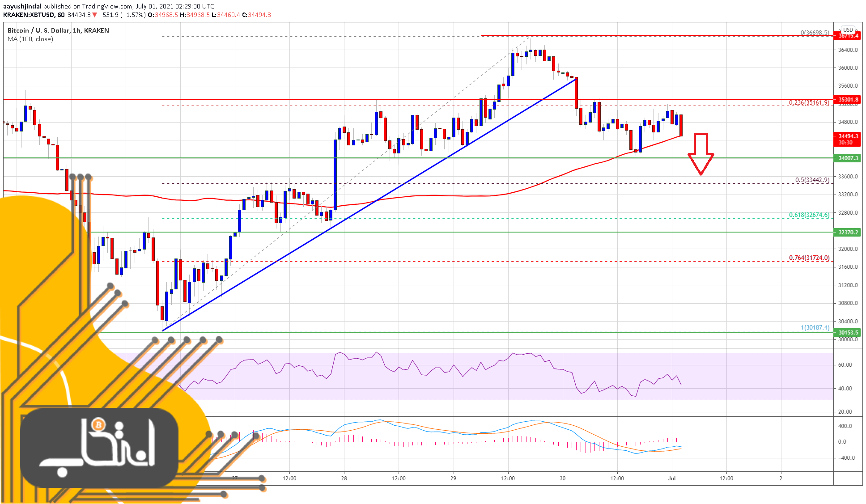Click the 34800.0 price axis value
The width and height of the screenshot is (866, 504).
[848, 122]
